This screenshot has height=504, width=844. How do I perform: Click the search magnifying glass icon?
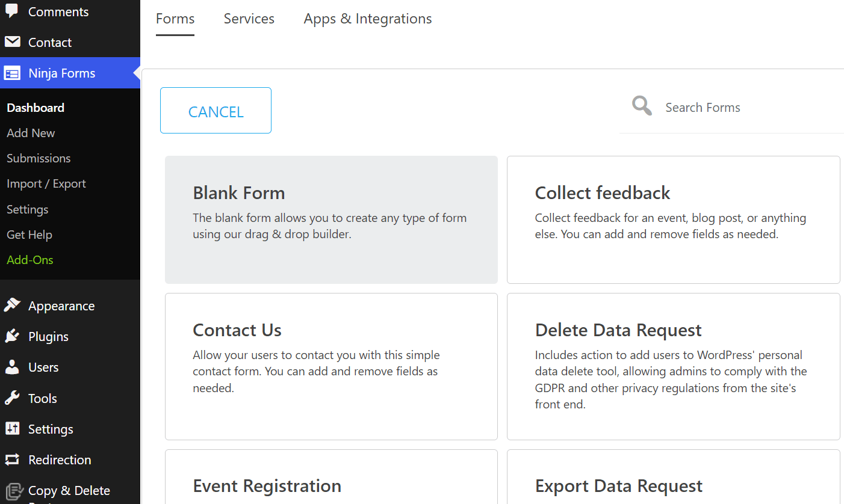642,106
